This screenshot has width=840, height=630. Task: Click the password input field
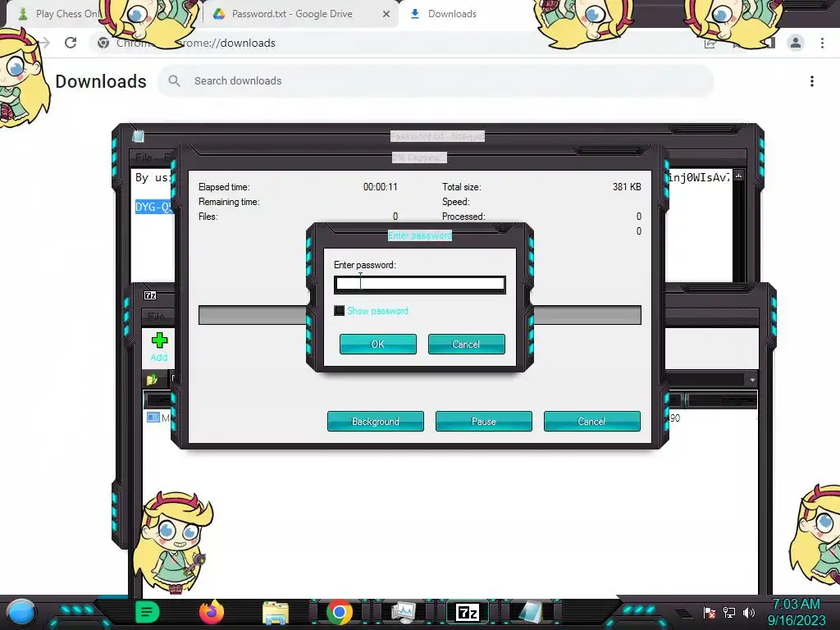pos(419,285)
